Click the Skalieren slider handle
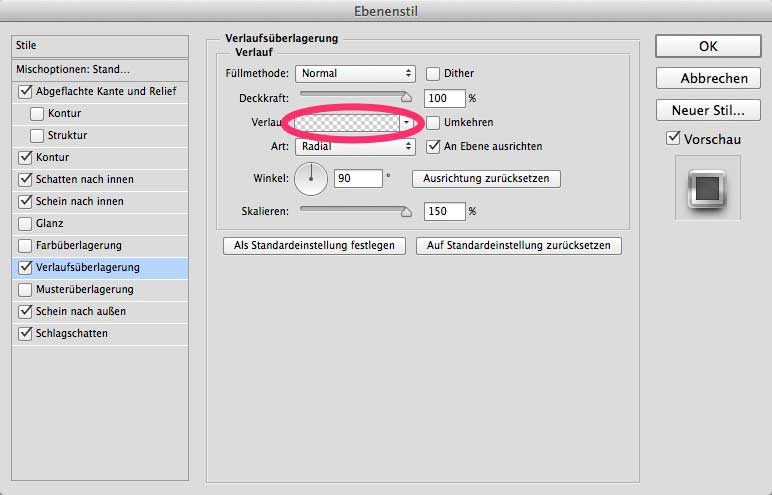This screenshot has width=772, height=495. (x=406, y=211)
